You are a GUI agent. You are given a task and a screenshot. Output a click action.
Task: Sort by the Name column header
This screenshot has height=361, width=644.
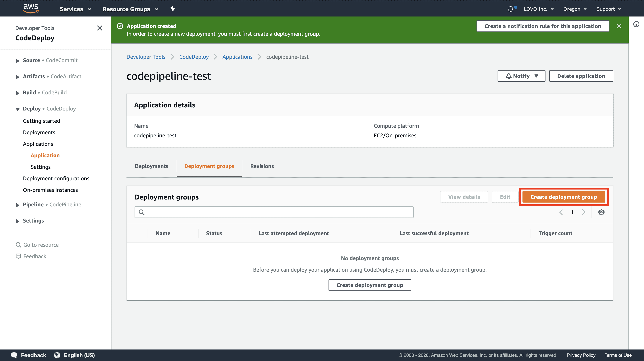coord(163,233)
